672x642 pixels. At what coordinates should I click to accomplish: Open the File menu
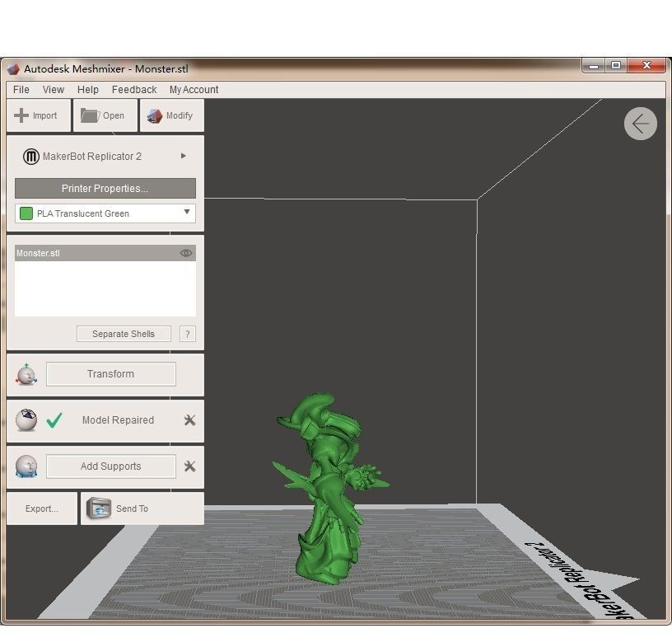21,90
